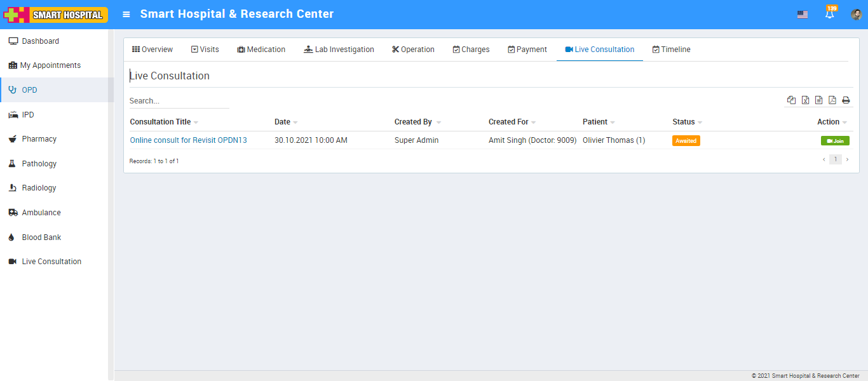
Task: Open the notifications bell icon
Action: point(829,15)
